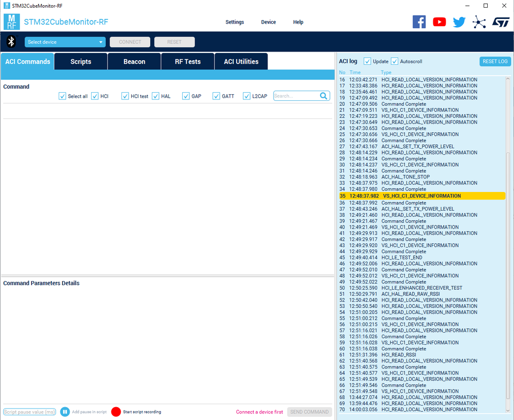Switch to the Scripts tab
The image size is (514, 420).
tap(81, 61)
